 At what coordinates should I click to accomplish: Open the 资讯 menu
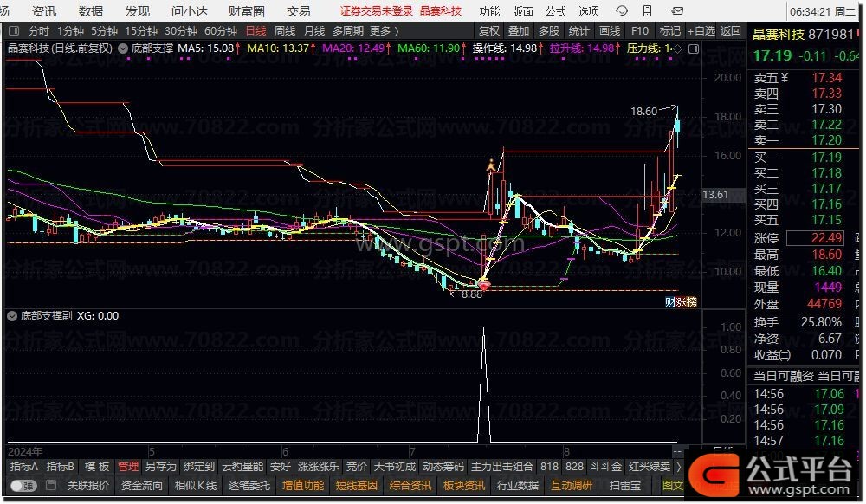tap(43, 11)
